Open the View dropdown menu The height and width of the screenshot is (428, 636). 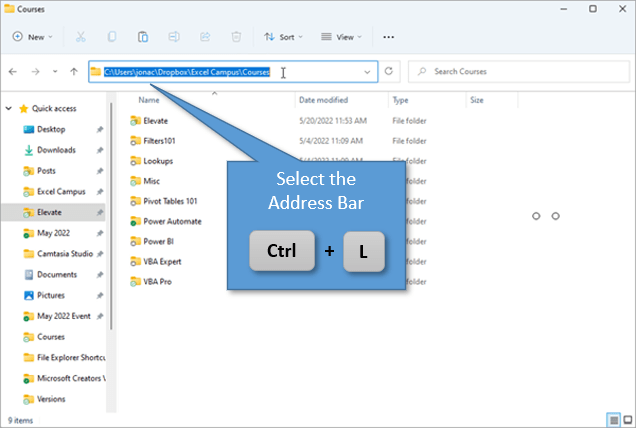coord(342,37)
